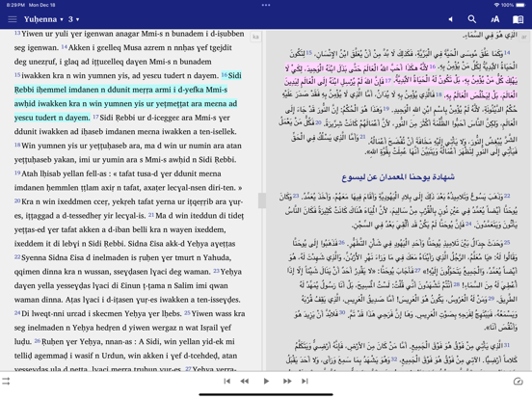Select verse 17 starting 'Sidi Ṛebbi ur d-iceggeɛ'

tap(125, 124)
